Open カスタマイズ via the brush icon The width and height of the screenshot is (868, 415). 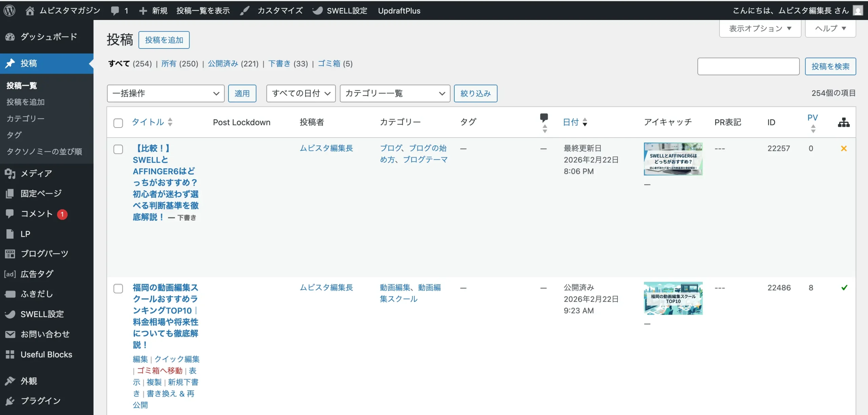pos(245,11)
